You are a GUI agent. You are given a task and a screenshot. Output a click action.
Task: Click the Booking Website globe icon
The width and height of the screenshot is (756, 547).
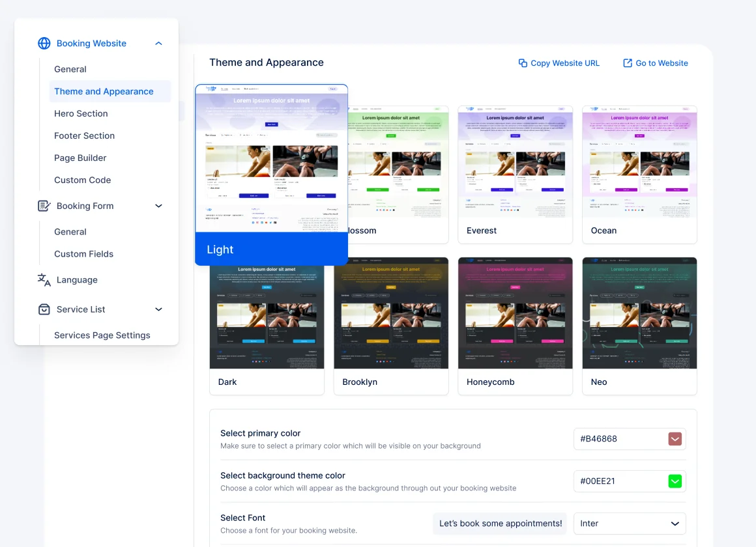click(x=44, y=44)
